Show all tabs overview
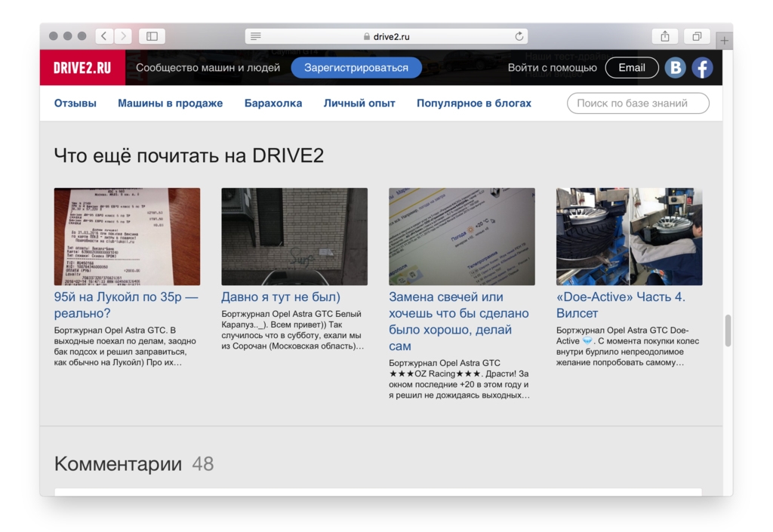The width and height of the screenshot is (773, 532). (x=697, y=36)
